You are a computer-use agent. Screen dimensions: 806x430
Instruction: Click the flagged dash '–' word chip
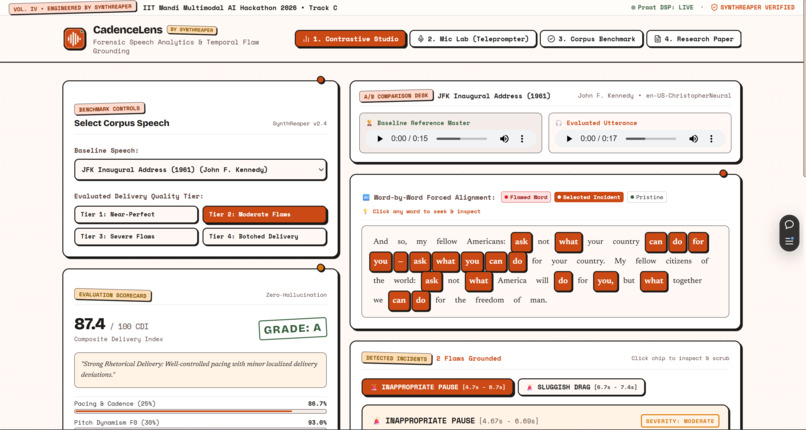tap(400, 261)
